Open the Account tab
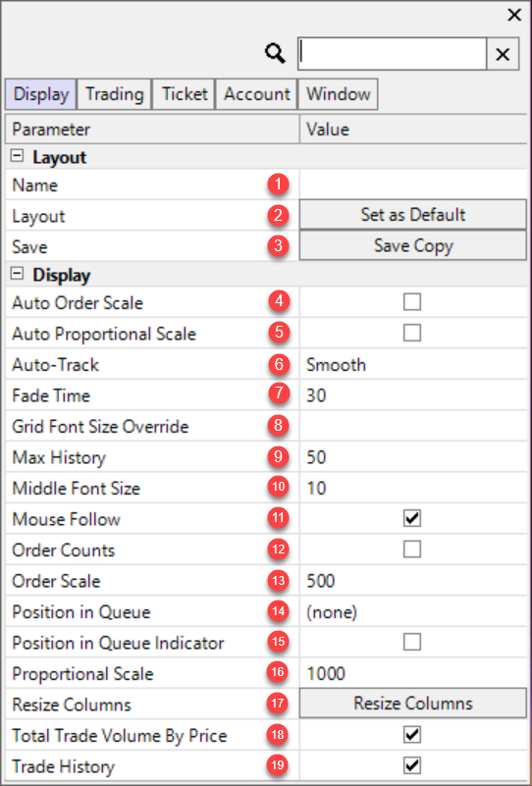 [257, 94]
